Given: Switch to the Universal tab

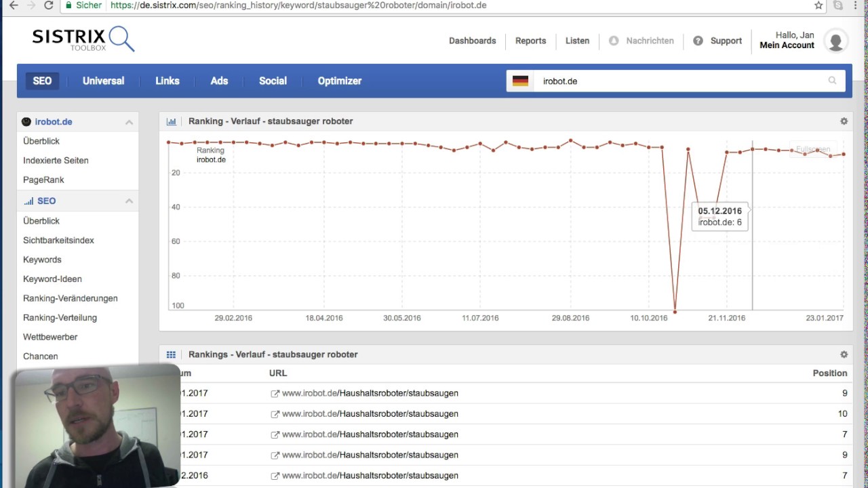Looking at the screenshot, I should coord(104,81).
